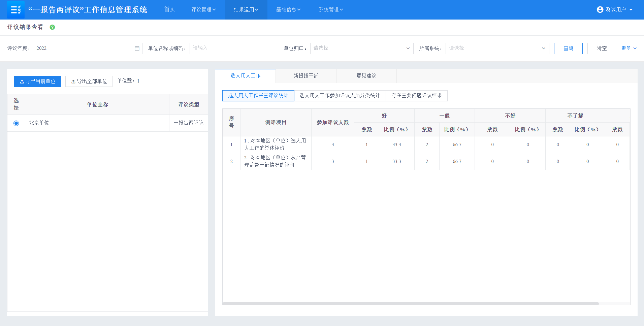The width and height of the screenshot is (644, 326).
Task: Select 存在主要问题评议结果 sub-tab
Action: 416,96
